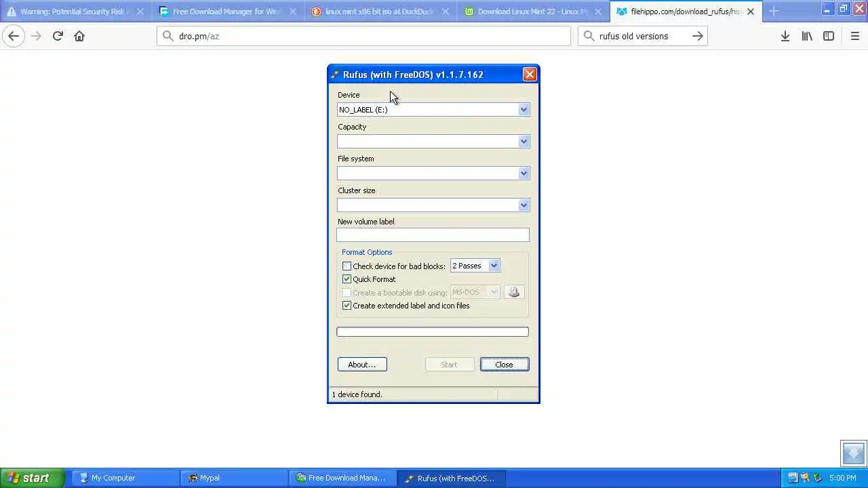
Task: Click the New volume label field
Action: pos(433,235)
